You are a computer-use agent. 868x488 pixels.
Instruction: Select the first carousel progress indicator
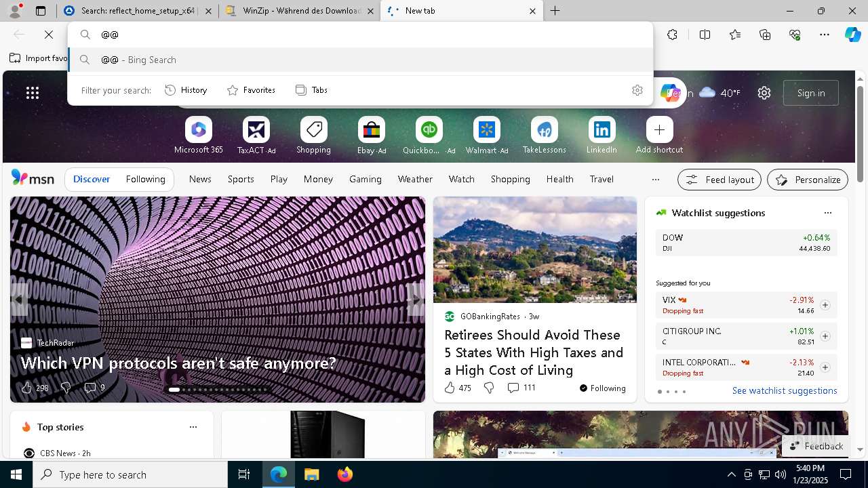(174, 390)
